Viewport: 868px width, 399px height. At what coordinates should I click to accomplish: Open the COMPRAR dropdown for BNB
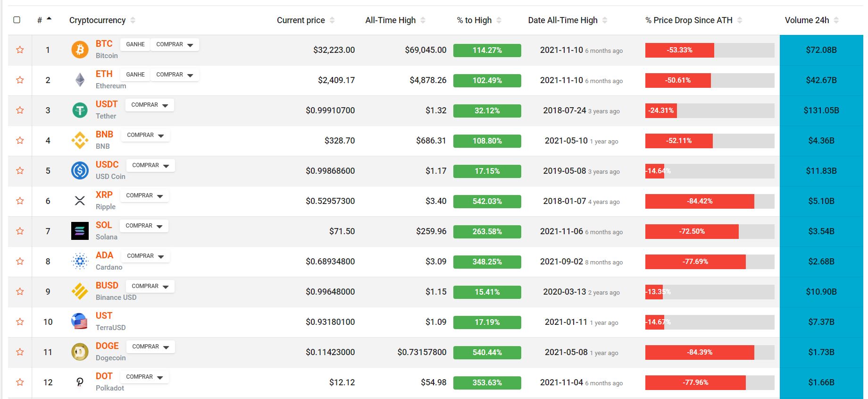[x=145, y=135]
